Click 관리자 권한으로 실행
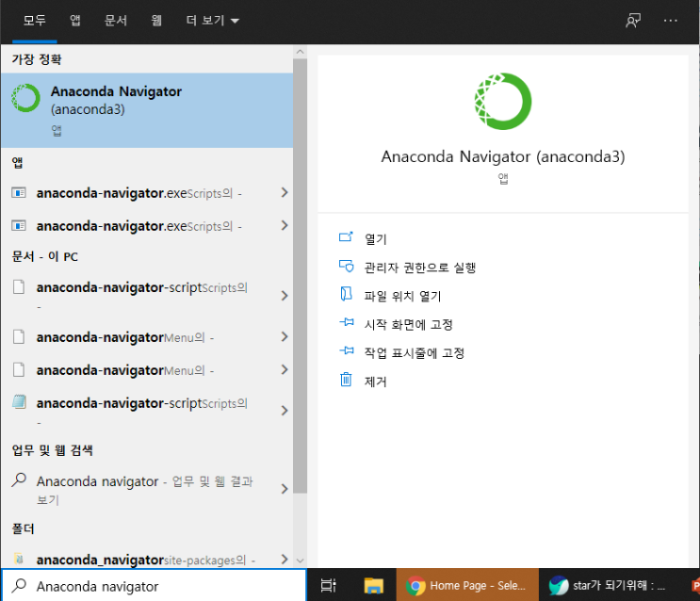This screenshot has height=601, width=700. click(420, 268)
